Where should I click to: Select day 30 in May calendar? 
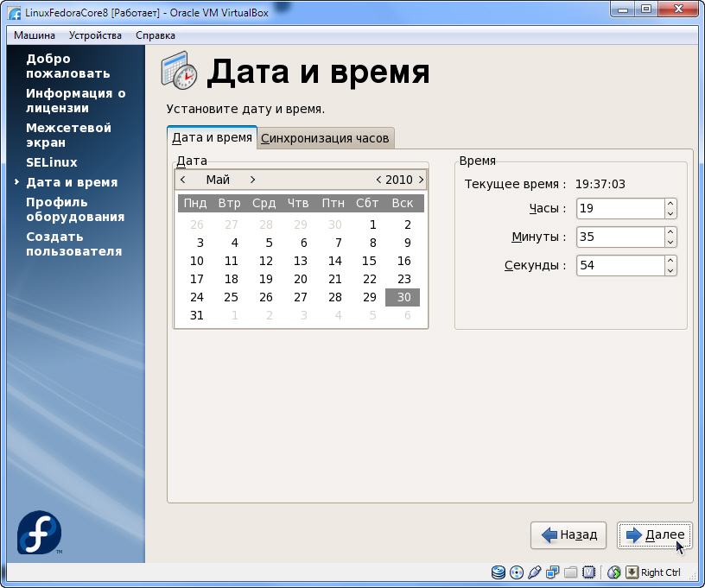click(403, 297)
